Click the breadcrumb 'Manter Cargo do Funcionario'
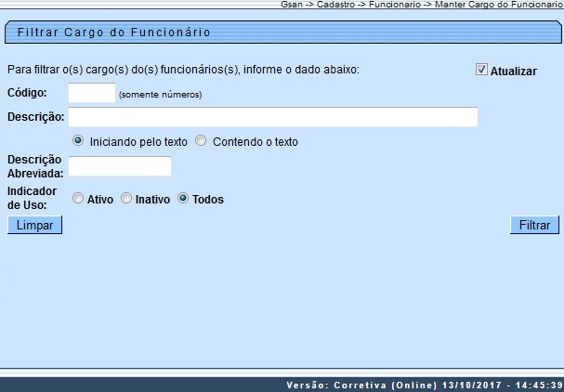This screenshot has height=392, width=564. coord(499,5)
